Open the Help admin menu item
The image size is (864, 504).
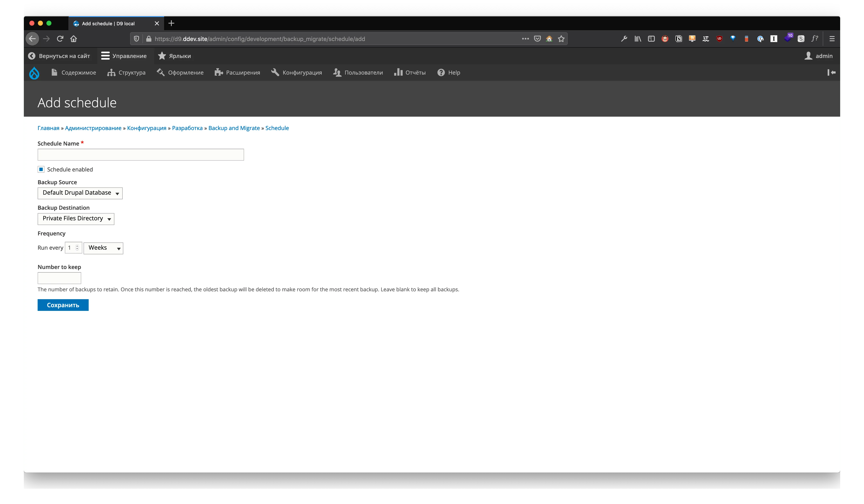pyautogui.click(x=448, y=73)
